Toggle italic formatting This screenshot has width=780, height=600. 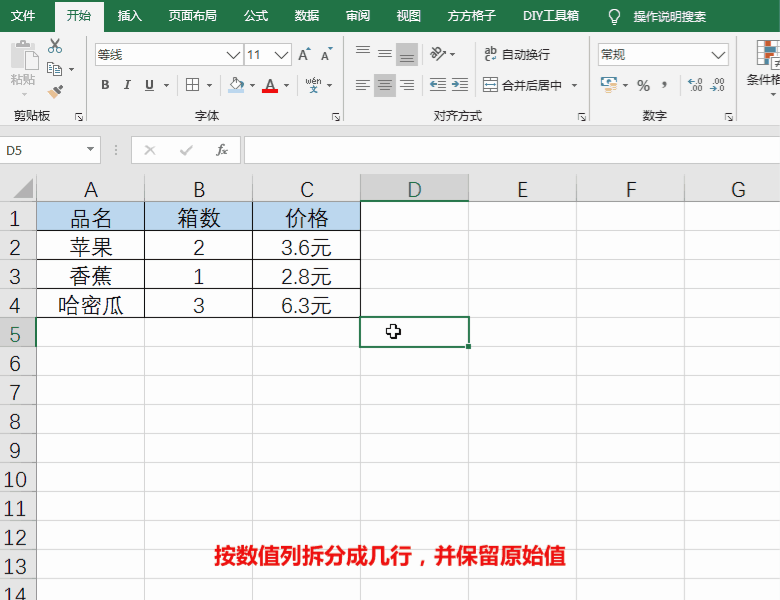(128, 86)
